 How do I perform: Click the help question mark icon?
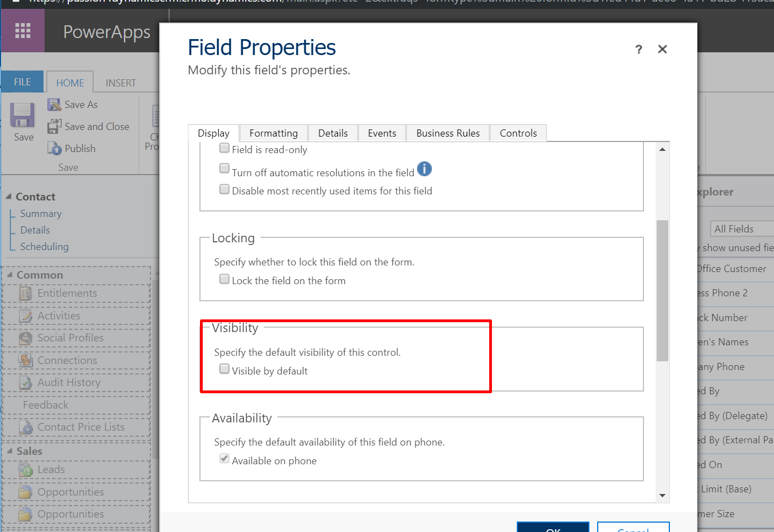click(x=638, y=50)
